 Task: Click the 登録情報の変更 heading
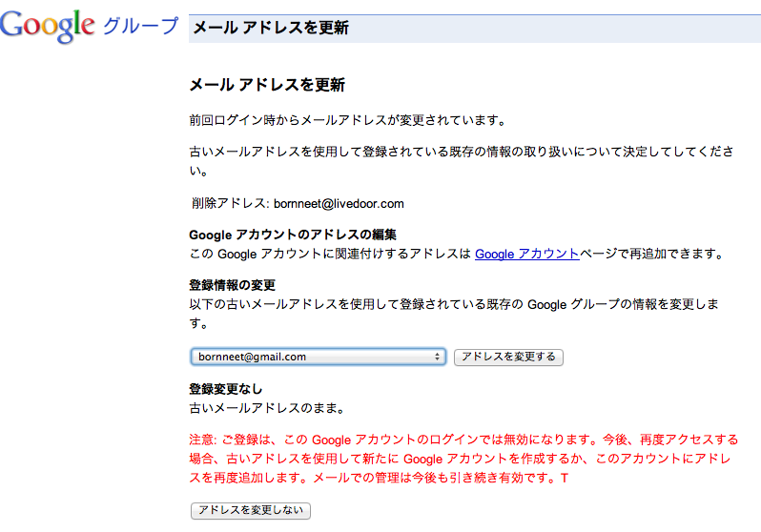point(232,285)
